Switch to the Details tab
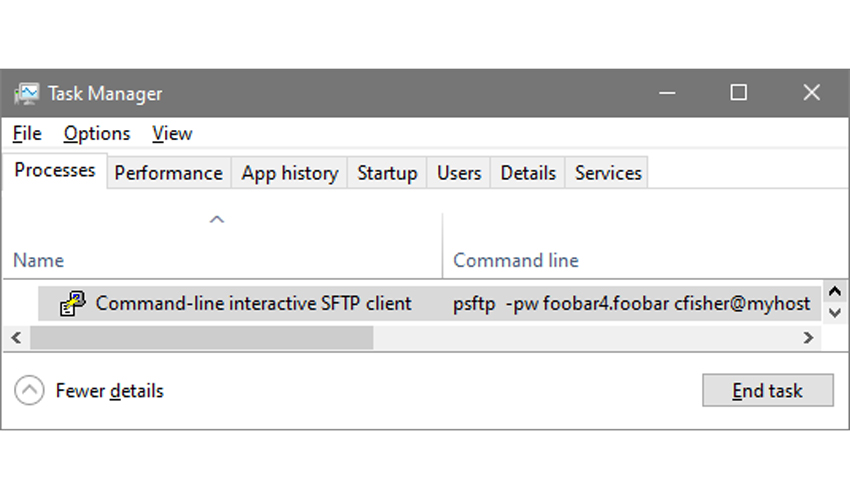Viewport: 850px width, 499px height. [528, 173]
